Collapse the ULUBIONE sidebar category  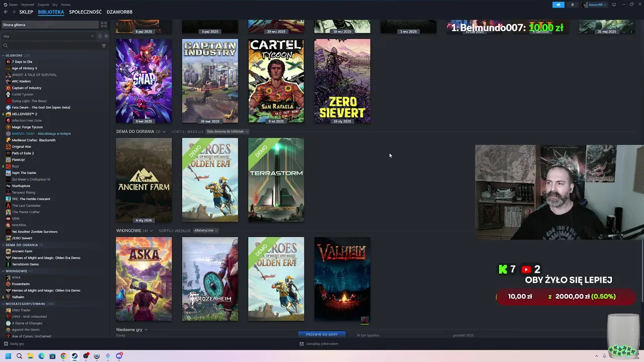point(4,55)
